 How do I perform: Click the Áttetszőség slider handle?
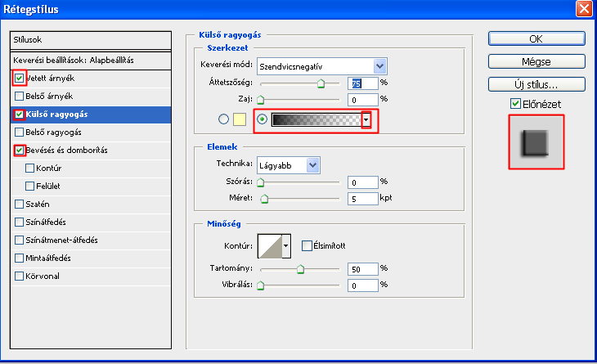[x=321, y=83]
